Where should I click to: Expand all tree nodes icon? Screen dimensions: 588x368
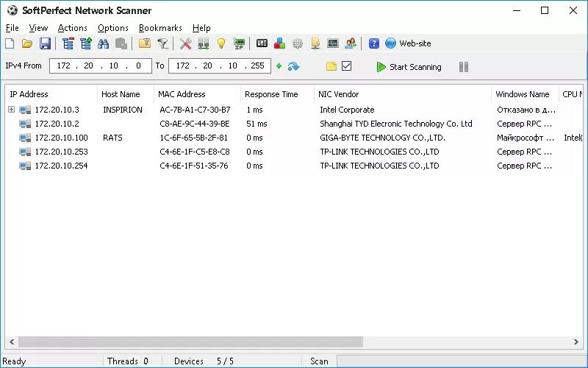tap(86, 43)
